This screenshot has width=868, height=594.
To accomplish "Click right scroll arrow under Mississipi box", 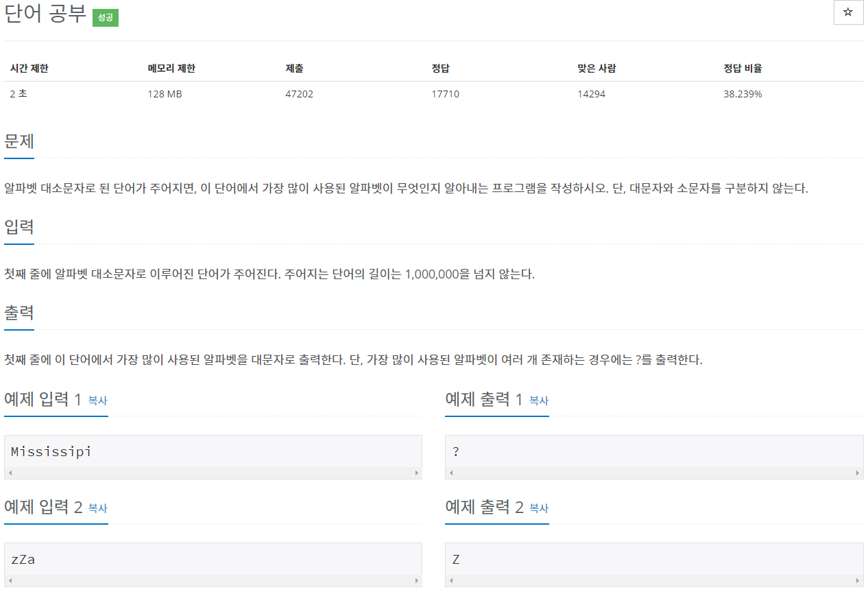I will click(416, 473).
